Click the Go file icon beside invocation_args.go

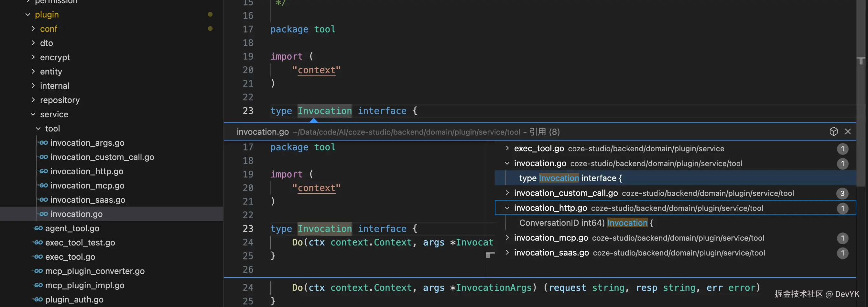[43, 143]
